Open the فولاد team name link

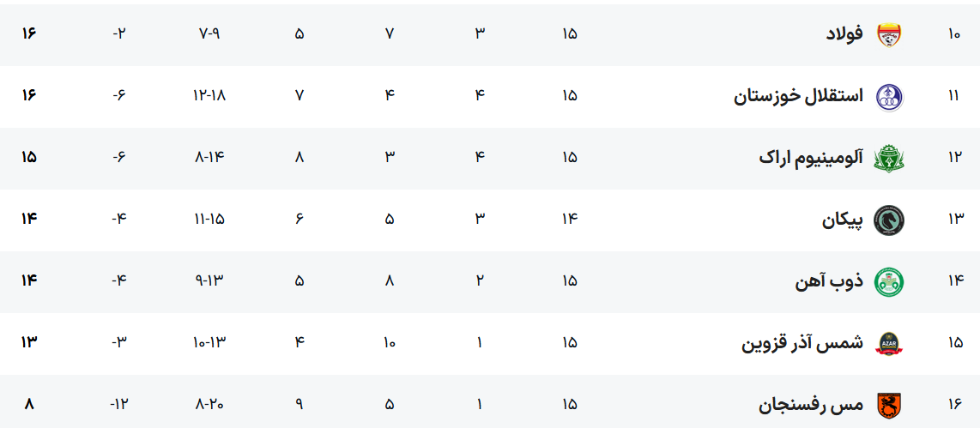pyautogui.click(x=844, y=35)
